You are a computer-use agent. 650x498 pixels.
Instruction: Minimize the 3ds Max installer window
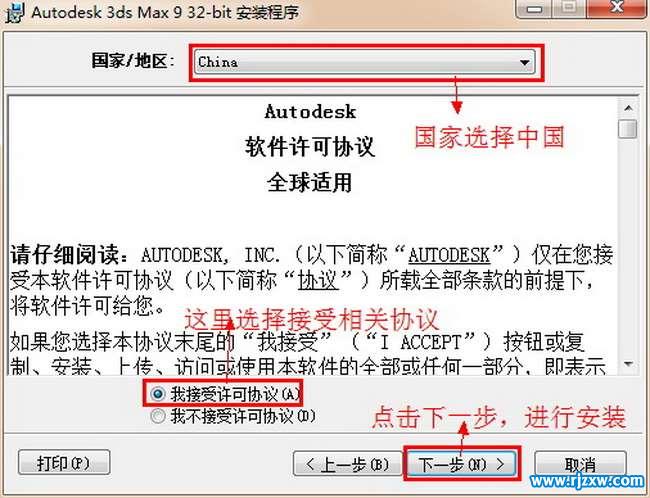click(x=534, y=8)
